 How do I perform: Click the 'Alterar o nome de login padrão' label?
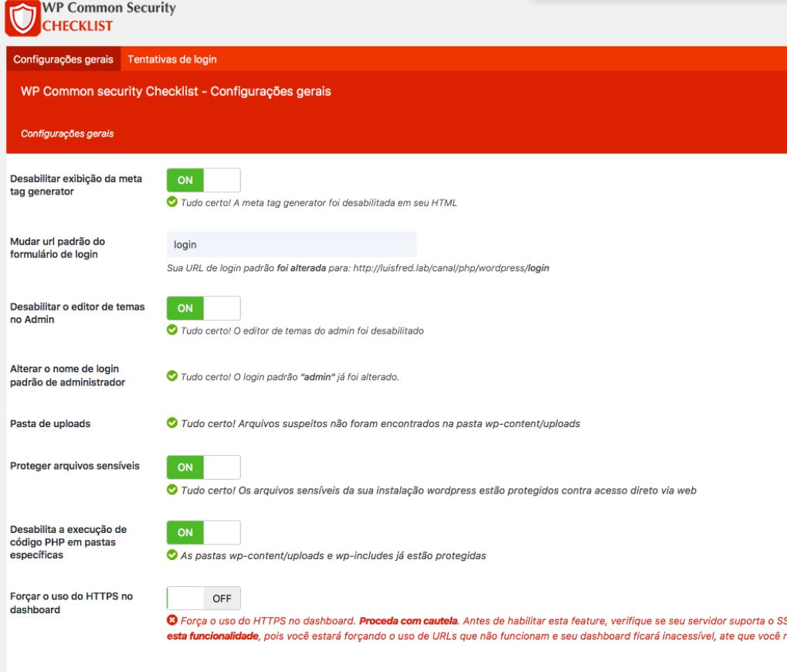pyautogui.click(x=68, y=375)
